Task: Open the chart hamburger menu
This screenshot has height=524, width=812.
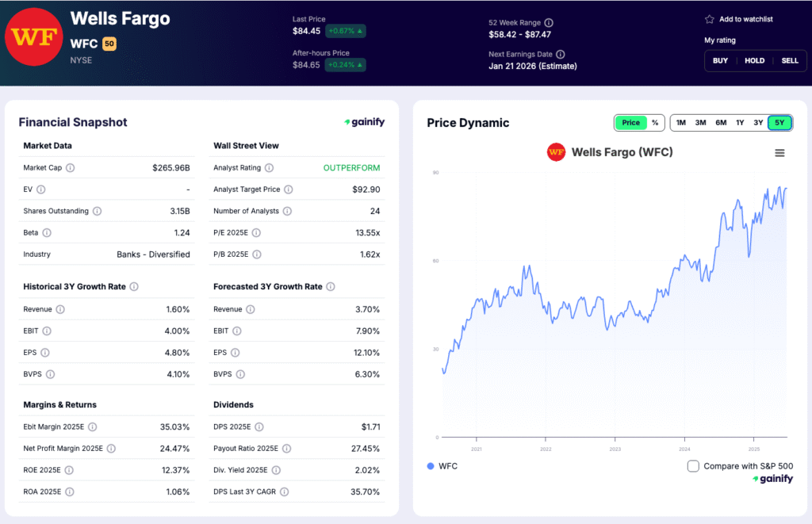Action: [x=779, y=152]
